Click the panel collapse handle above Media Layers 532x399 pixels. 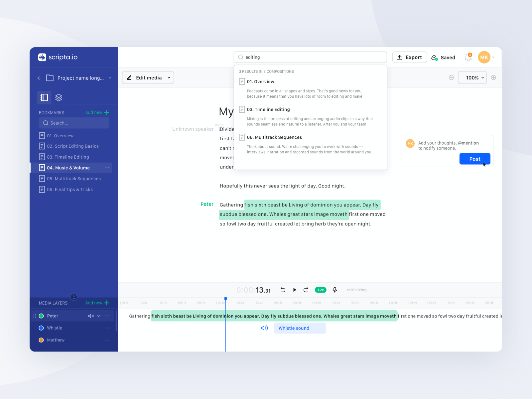tap(74, 297)
